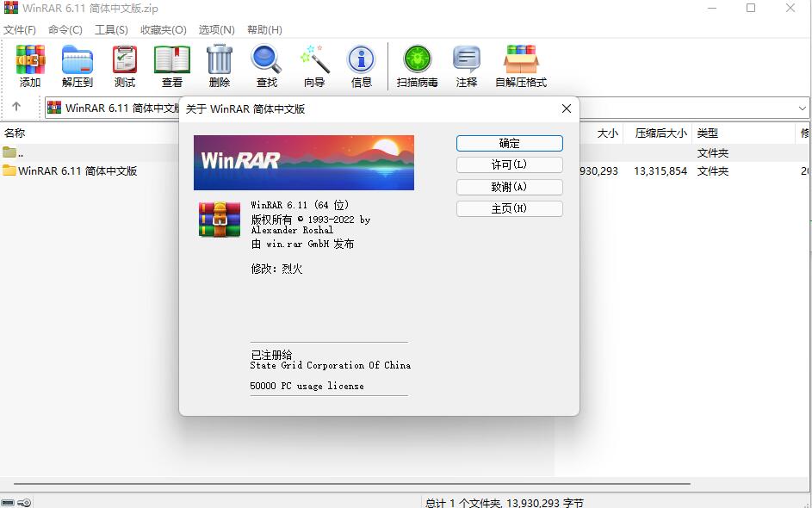Click the WinRAR books icon in About dialog

[220, 220]
